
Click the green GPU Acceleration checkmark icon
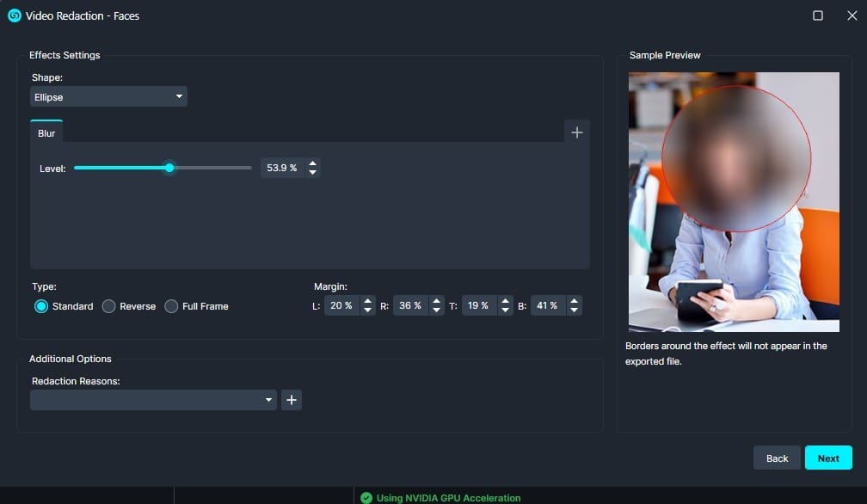pyautogui.click(x=366, y=497)
